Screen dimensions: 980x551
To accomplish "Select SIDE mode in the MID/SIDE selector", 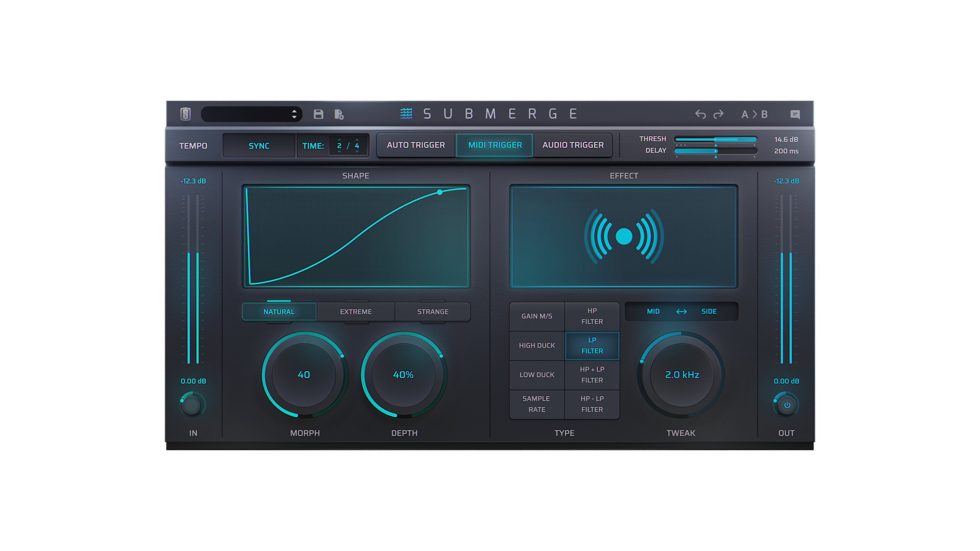I will pyautogui.click(x=709, y=311).
